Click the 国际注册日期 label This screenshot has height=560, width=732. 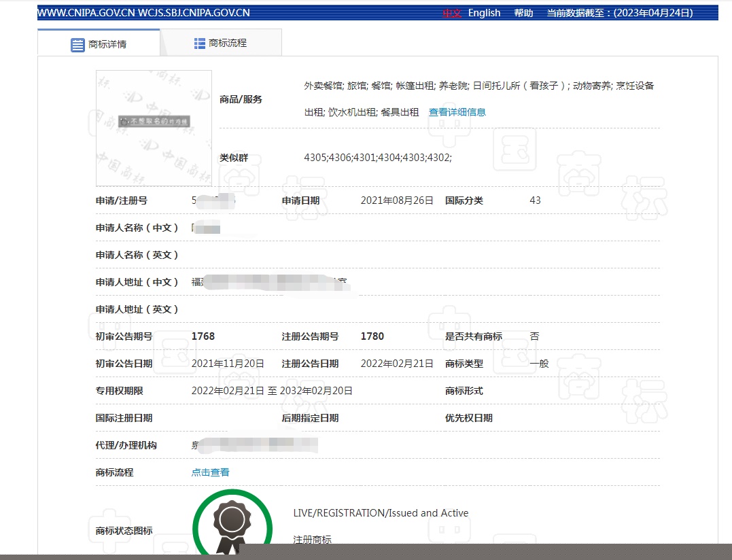[124, 418]
